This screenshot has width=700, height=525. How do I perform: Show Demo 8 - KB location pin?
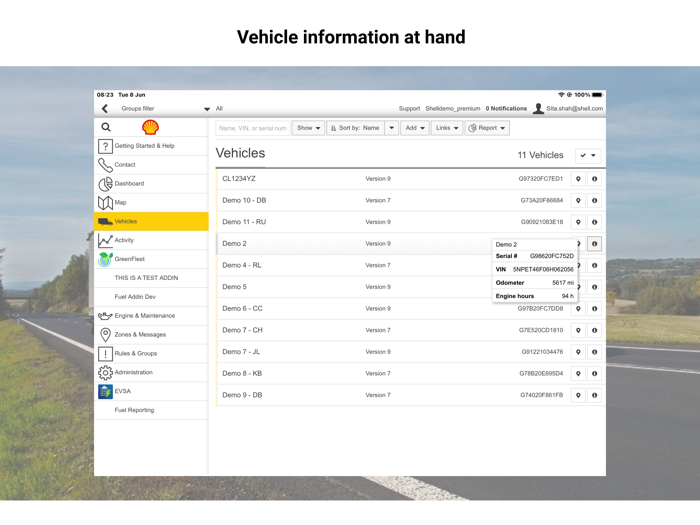(x=578, y=374)
